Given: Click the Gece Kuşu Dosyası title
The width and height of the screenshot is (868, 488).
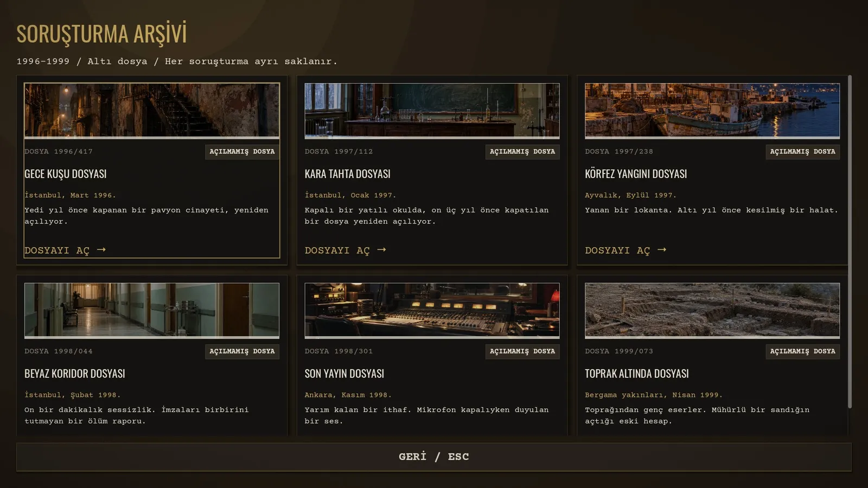Looking at the screenshot, I should click(x=66, y=174).
